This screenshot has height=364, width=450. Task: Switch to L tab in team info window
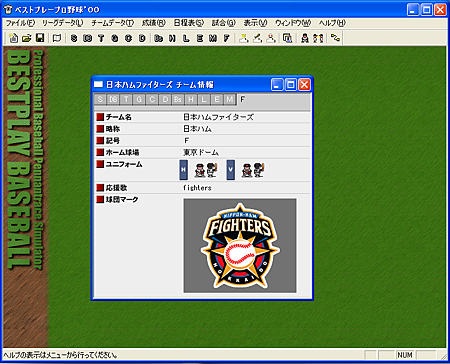[204, 99]
